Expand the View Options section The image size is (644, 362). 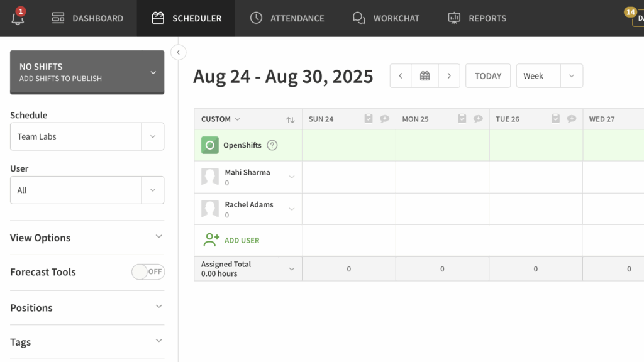click(x=87, y=238)
